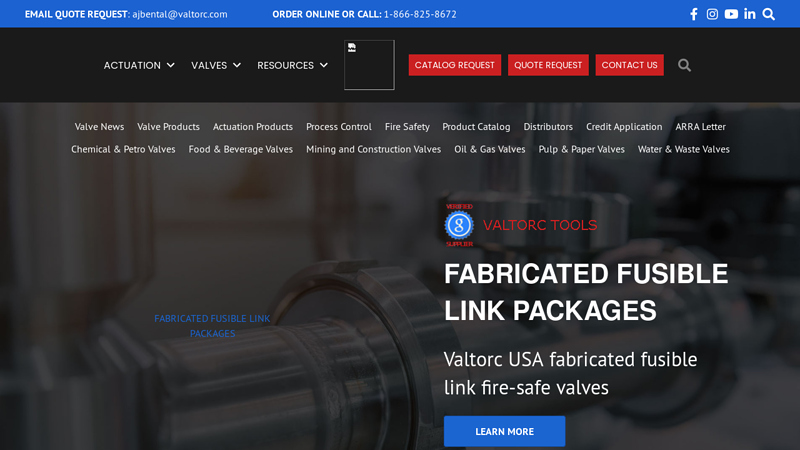Click the verified supplier badge icon
The height and width of the screenshot is (450, 800).
pos(459,225)
